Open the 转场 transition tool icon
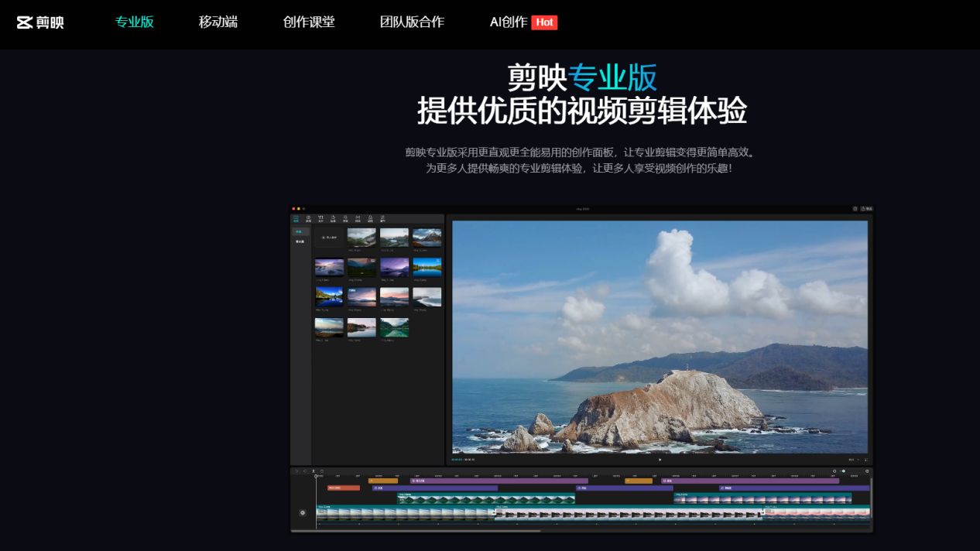The image size is (980, 551). tap(358, 219)
